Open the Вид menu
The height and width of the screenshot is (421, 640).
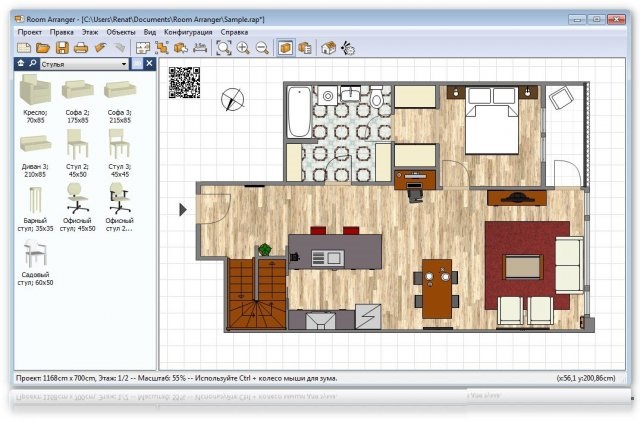[x=150, y=32]
